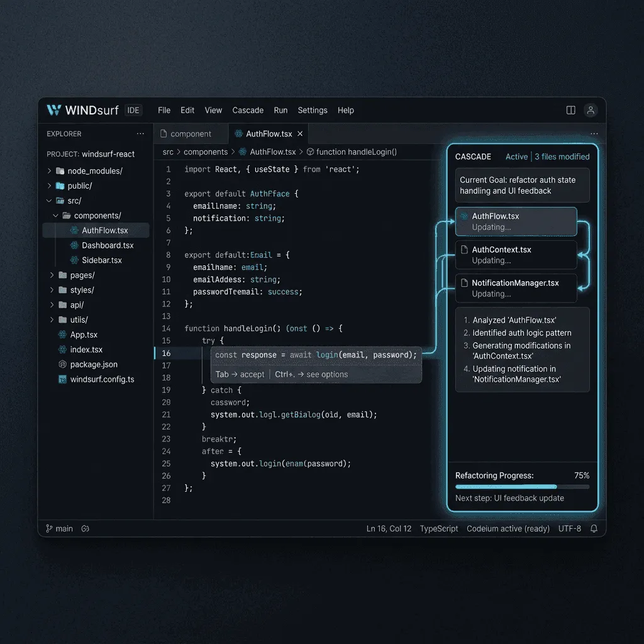Click React icon in breadcrumb before AuthFlow.tsx

coord(243,152)
